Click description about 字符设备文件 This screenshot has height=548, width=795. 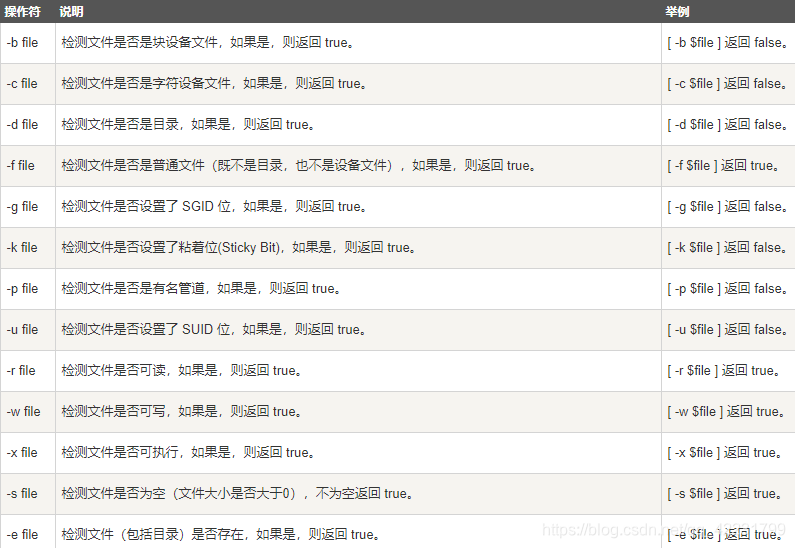tap(214, 84)
